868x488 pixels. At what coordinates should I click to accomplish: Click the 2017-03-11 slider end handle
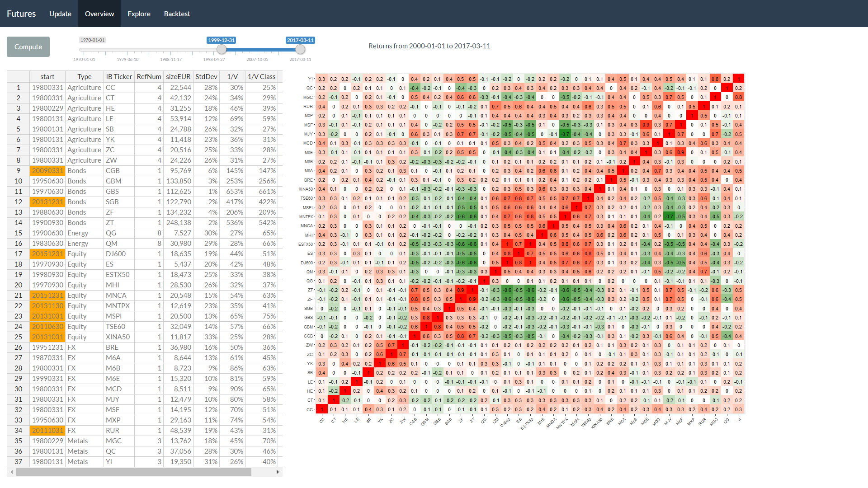tap(300, 49)
